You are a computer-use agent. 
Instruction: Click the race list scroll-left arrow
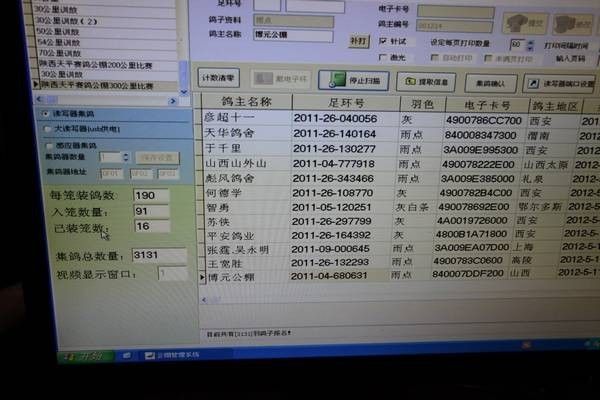39,99
